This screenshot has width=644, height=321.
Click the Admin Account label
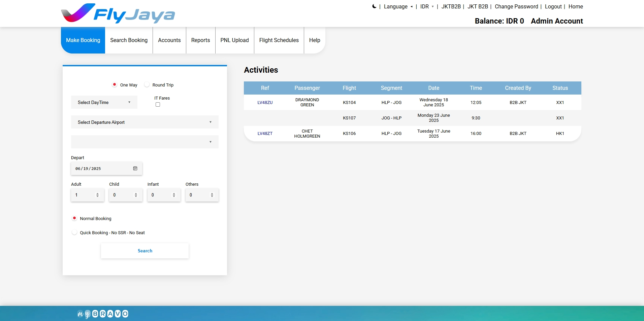click(557, 21)
